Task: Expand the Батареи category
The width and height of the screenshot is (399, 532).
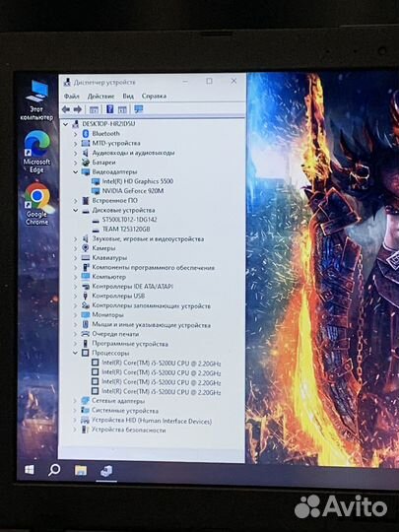Action: pos(75,163)
